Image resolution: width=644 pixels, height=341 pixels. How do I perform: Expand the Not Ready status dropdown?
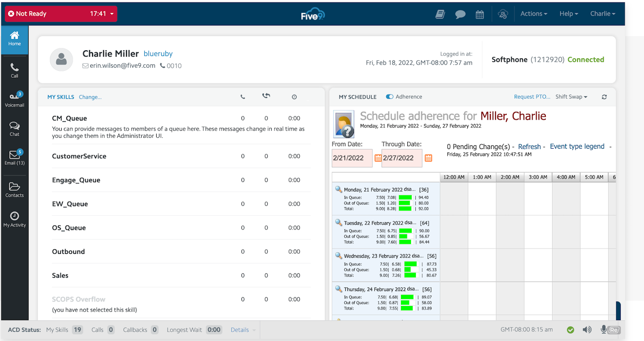click(x=112, y=14)
